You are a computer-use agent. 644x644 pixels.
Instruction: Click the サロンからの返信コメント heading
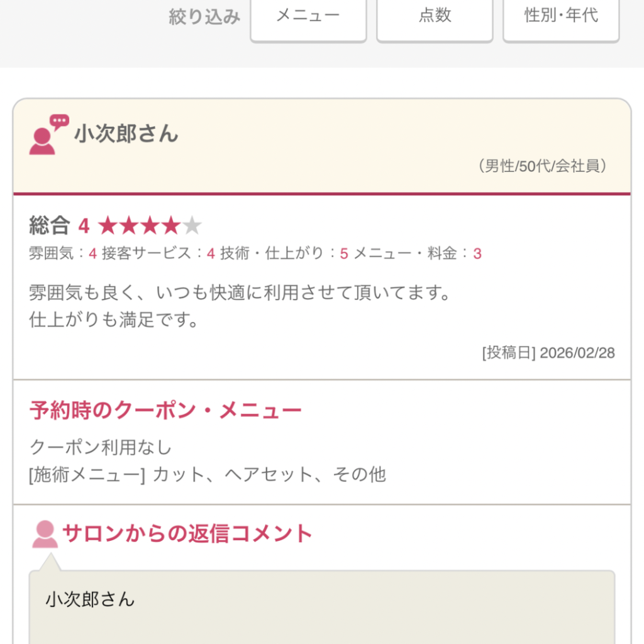coord(187,533)
